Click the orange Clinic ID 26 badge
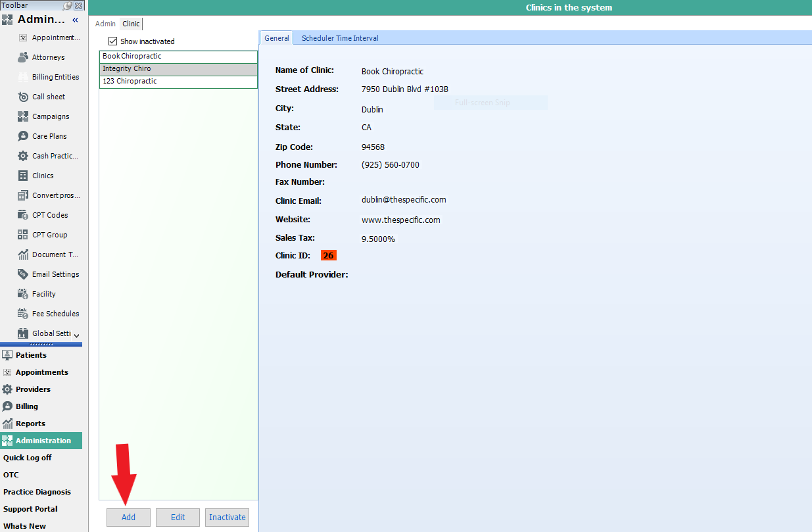Image resolution: width=812 pixels, height=532 pixels. (x=328, y=255)
